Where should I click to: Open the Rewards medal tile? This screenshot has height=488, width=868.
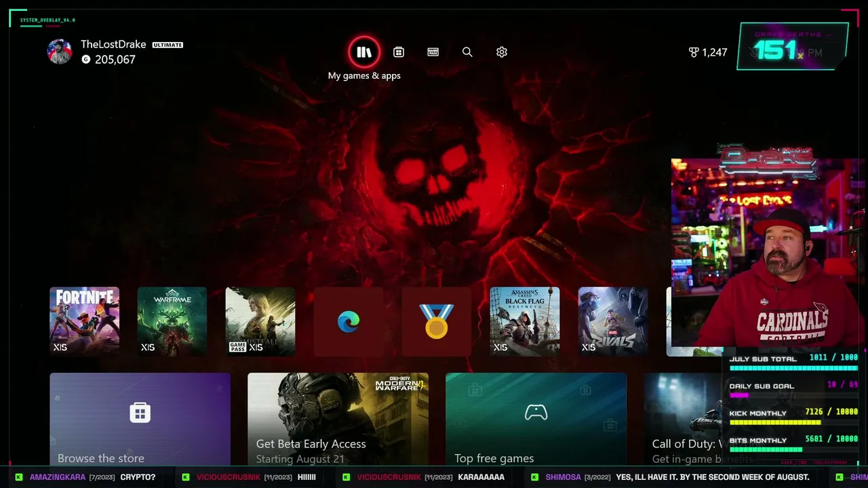pyautogui.click(x=437, y=321)
